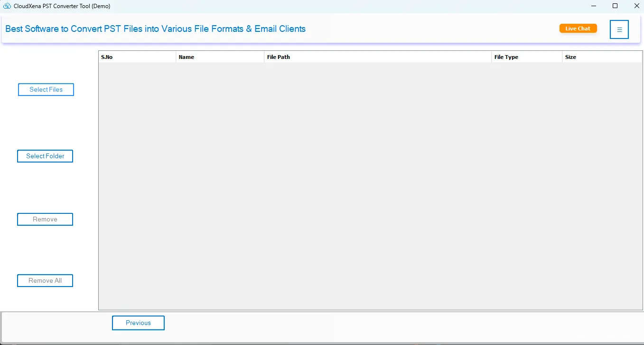The height and width of the screenshot is (345, 644).
Task: Sort by the S.No column header
Action: tap(137, 57)
